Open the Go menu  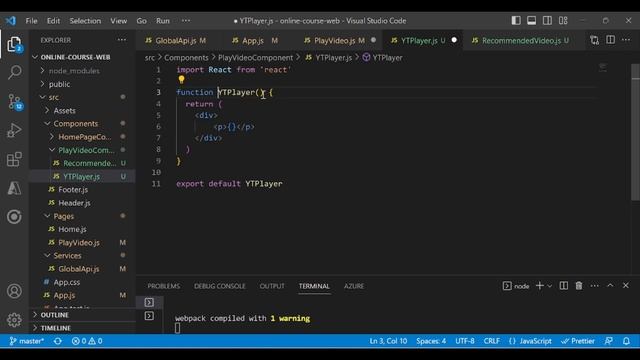click(x=141, y=21)
